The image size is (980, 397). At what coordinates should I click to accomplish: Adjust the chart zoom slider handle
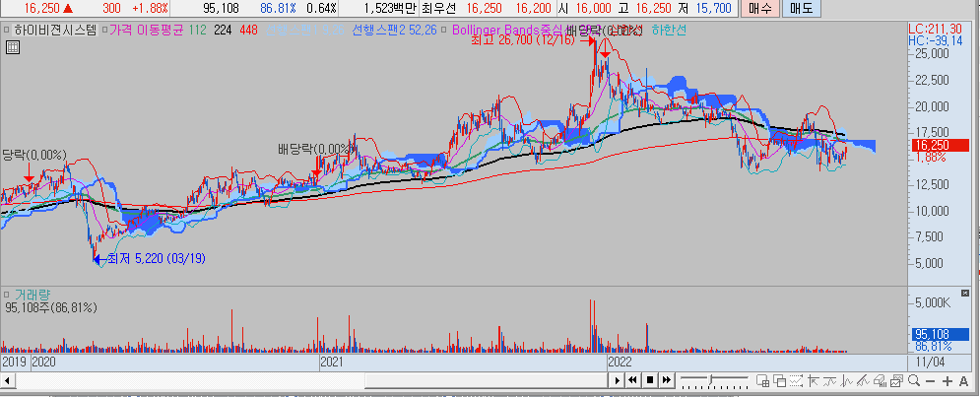pyautogui.click(x=710, y=380)
